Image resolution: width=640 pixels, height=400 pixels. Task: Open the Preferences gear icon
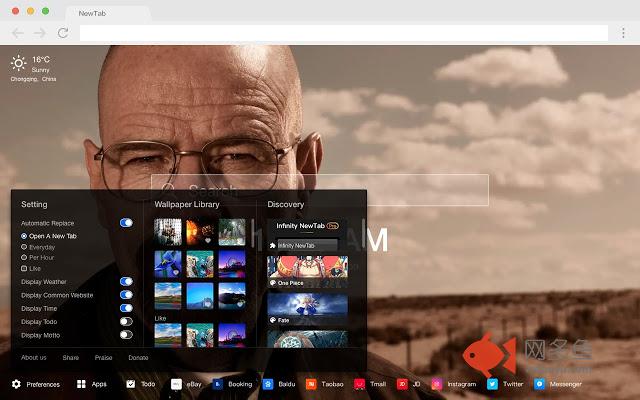(16, 384)
